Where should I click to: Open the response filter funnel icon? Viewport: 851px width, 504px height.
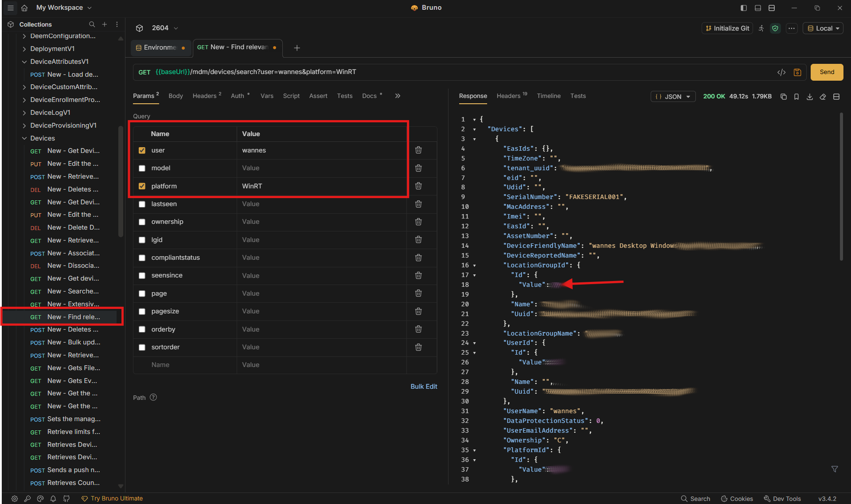pyautogui.click(x=835, y=469)
